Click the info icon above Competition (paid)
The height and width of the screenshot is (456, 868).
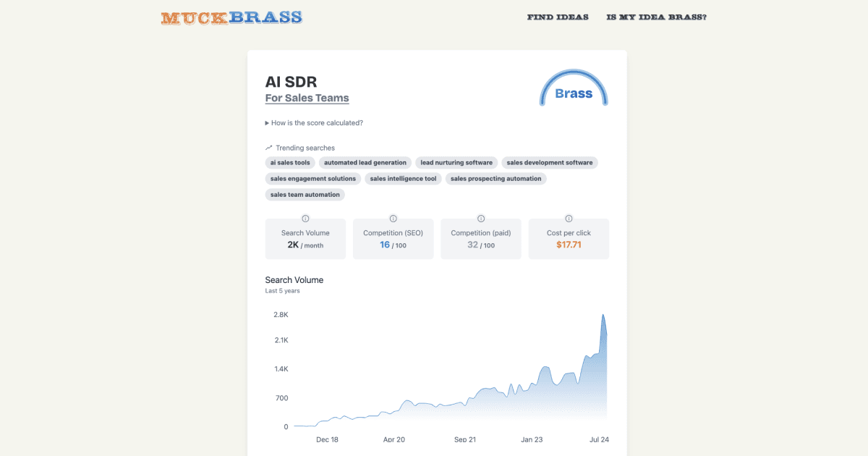click(481, 219)
